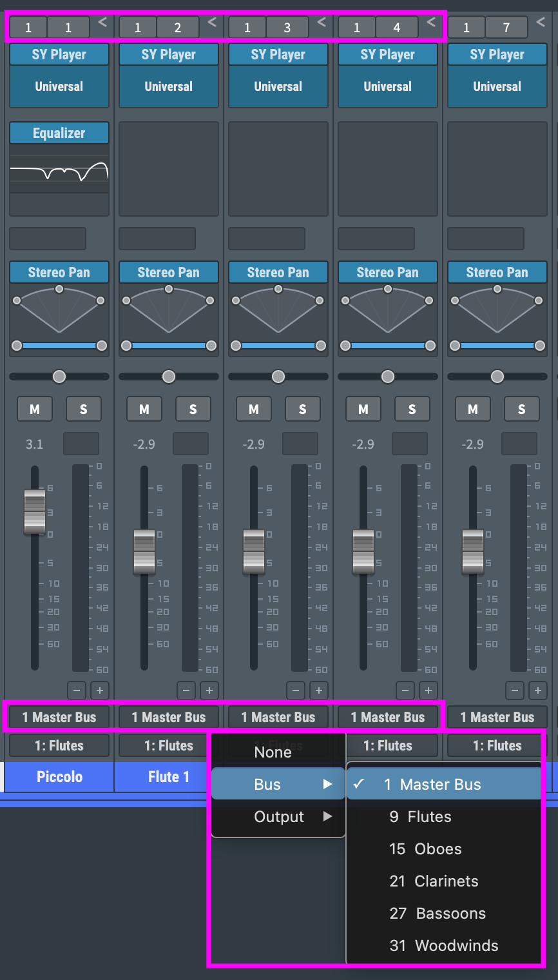558x980 pixels.
Task: Open the Piccolo 1 Master Bus output dropdown
Action: [x=59, y=717]
